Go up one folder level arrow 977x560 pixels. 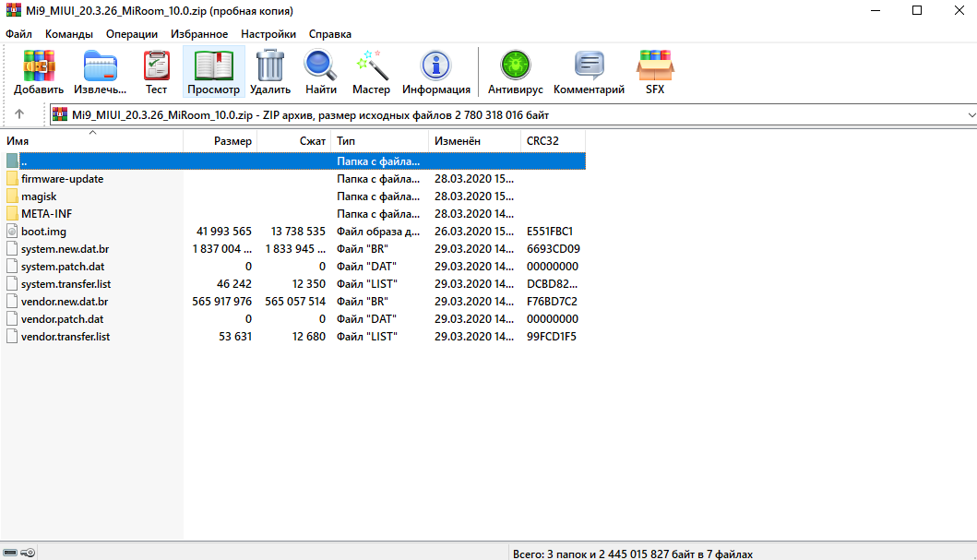click(19, 114)
